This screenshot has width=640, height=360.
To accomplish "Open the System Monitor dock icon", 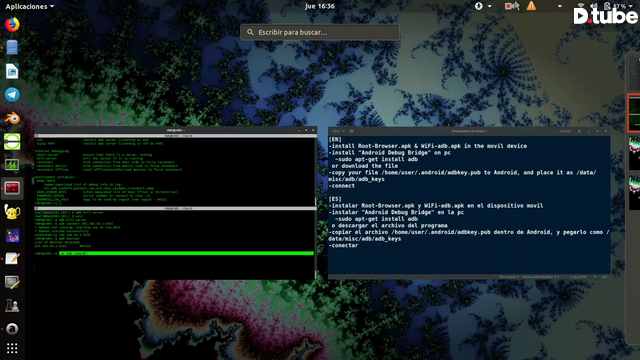I will [12, 165].
